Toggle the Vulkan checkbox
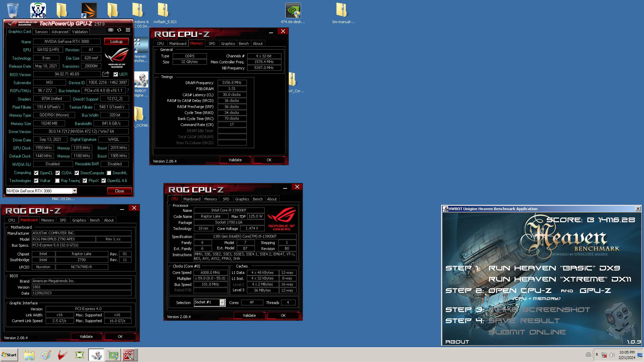The image size is (644, 362). click(36, 181)
